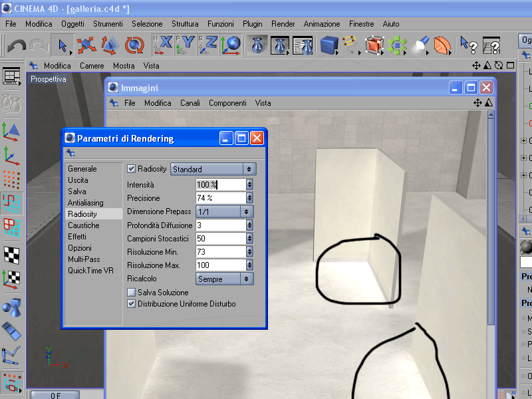Add a cube primitive object
Viewport: 532px width, 399px height.
pyautogui.click(x=329, y=45)
